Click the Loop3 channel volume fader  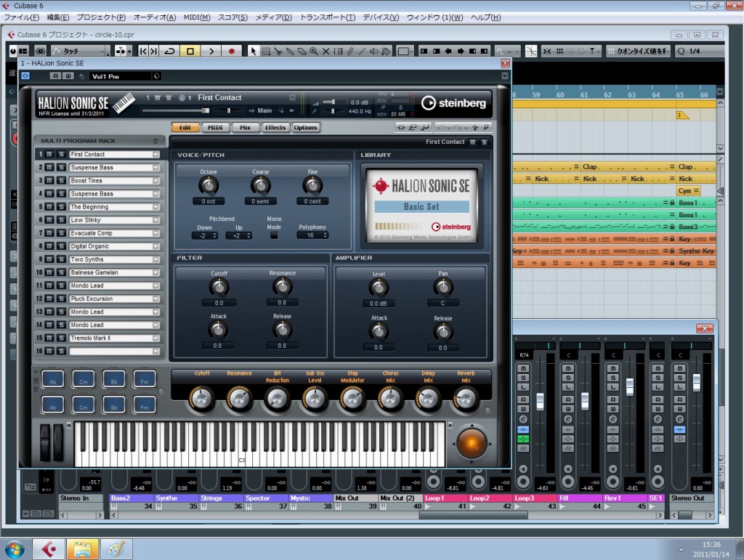click(540, 402)
